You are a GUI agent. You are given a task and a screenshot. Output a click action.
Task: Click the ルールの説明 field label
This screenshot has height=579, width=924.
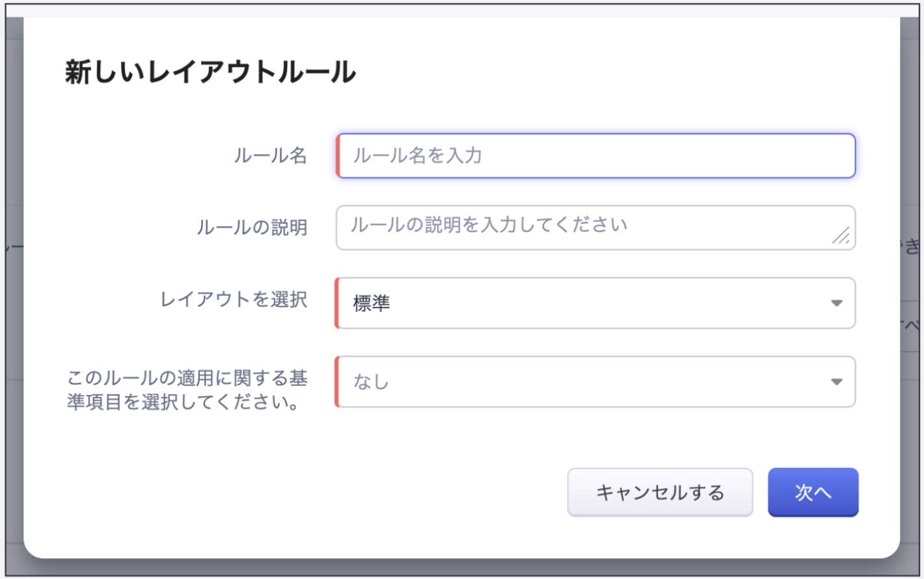(252, 228)
